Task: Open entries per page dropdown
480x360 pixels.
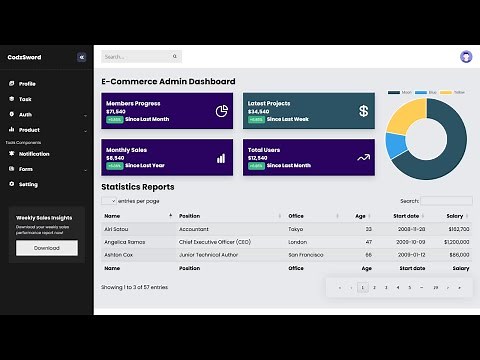Action: (109, 201)
